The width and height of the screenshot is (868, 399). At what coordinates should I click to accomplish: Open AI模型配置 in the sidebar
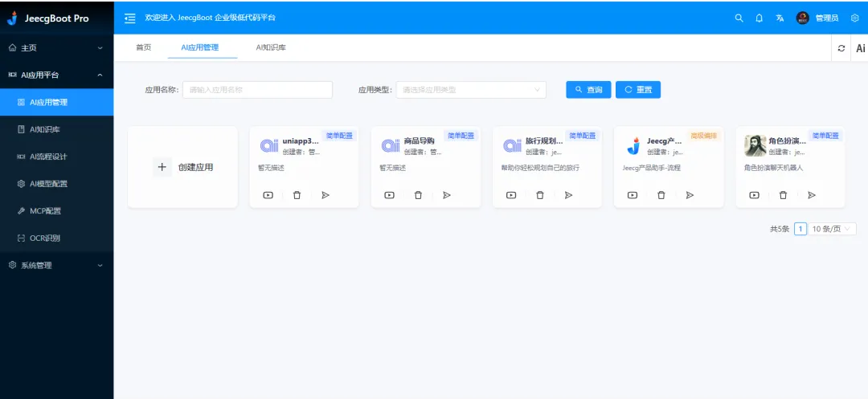pyautogui.click(x=56, y=184)
